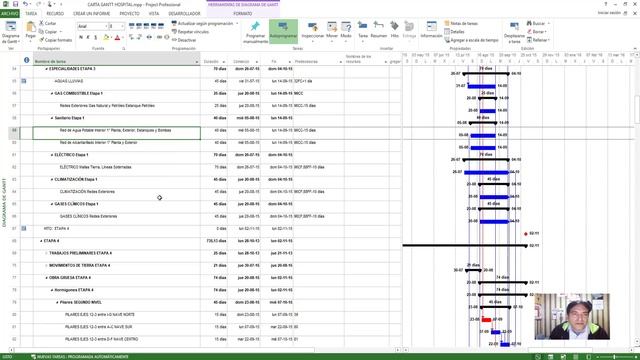Switch to the PROYECTO ribbon tab

(x=129, y=13)
